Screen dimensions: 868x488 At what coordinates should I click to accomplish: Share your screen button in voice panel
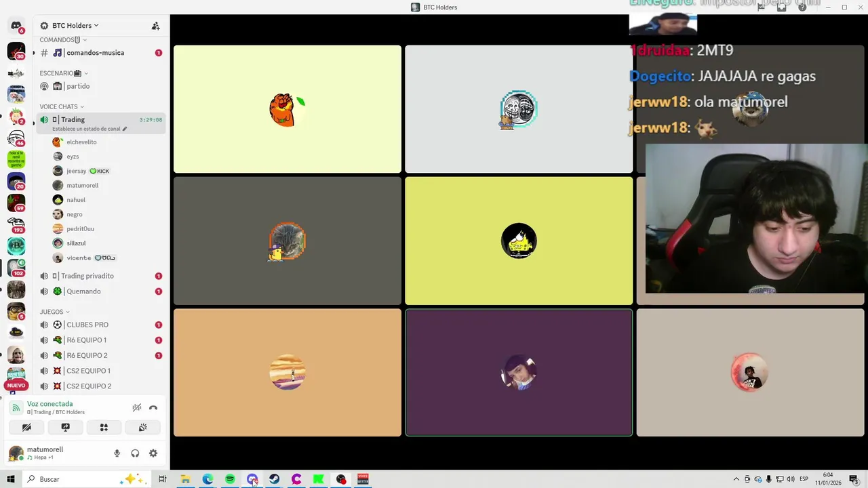65,428
